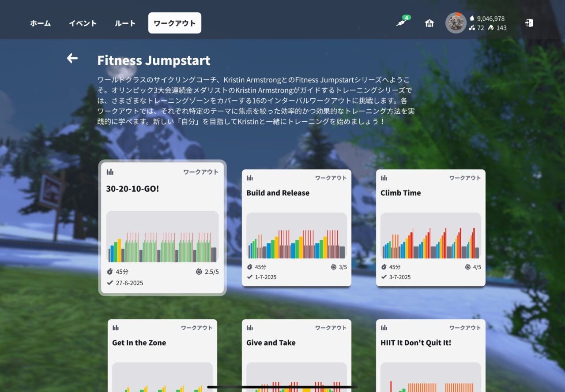The width and height of the screenshot is (565, 392).
Task: Click ワークアウト label on 30-20-10-GO! card
Action: [201, 172]
